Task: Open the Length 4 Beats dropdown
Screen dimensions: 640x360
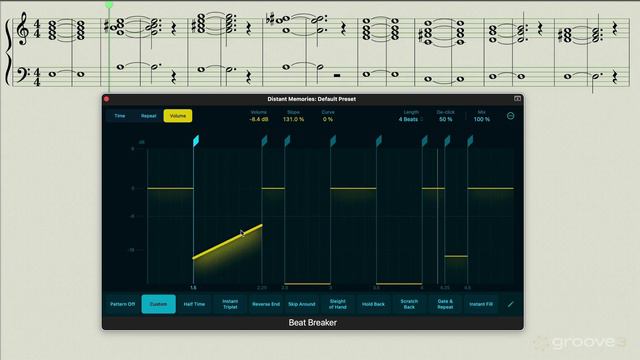Action: pyautogui.click(x=411, y=119)
